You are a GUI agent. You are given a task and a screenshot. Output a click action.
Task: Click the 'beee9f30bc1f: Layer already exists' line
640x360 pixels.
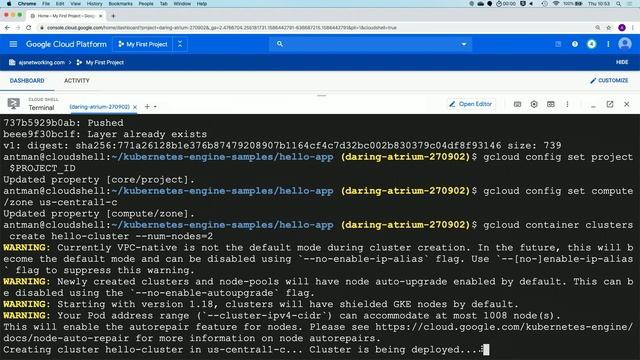pyautogui.click(x=105, y=134)
